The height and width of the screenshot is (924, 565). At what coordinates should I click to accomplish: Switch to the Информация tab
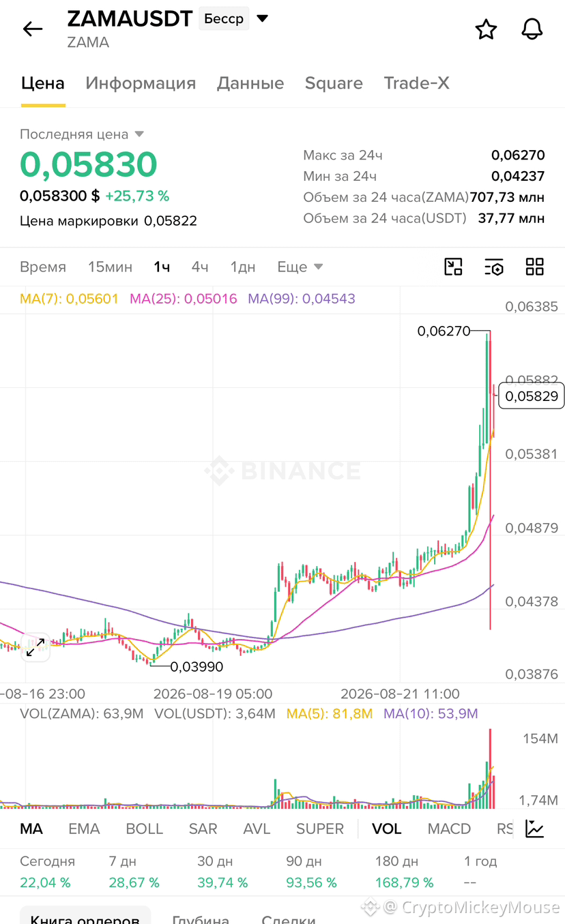[x=141, y=83]
